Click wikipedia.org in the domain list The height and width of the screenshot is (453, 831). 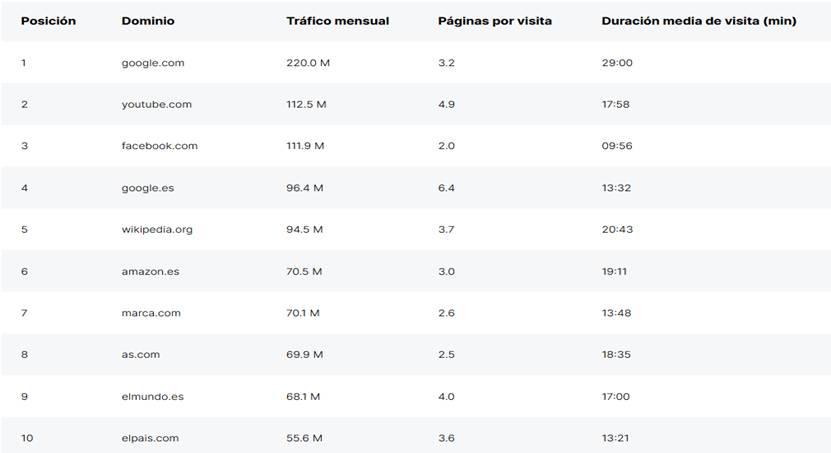point(157,229)
